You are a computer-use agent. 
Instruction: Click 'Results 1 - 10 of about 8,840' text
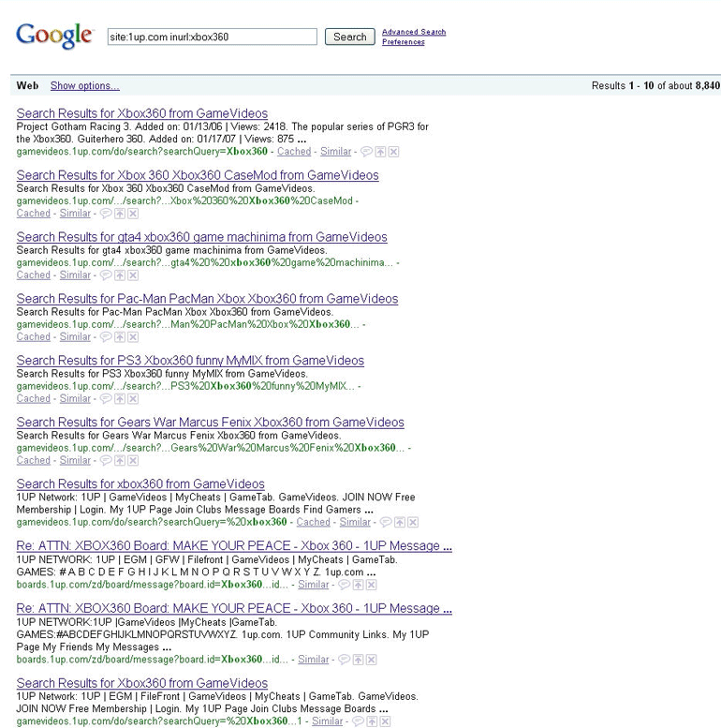point(655,85)
